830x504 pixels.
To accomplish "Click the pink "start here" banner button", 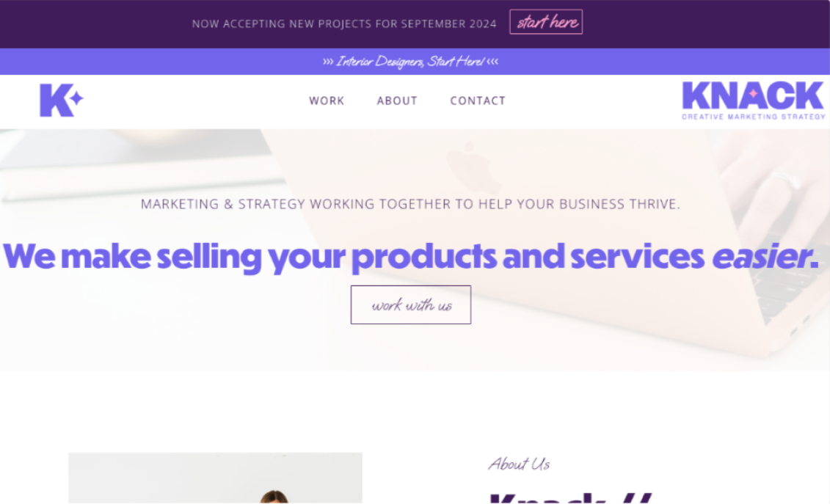I will (x=546, y=22).
